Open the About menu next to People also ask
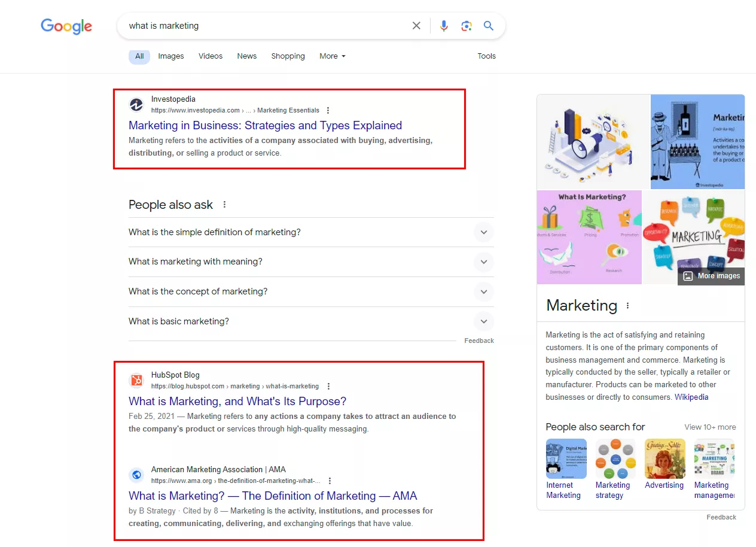 (225, 205)
